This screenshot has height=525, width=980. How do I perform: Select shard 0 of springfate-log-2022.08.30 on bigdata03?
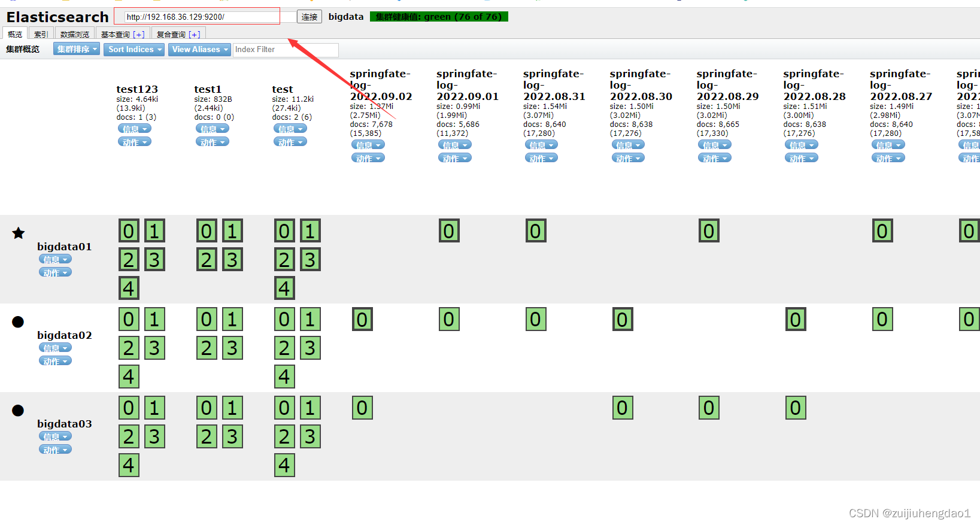[623, 408]
